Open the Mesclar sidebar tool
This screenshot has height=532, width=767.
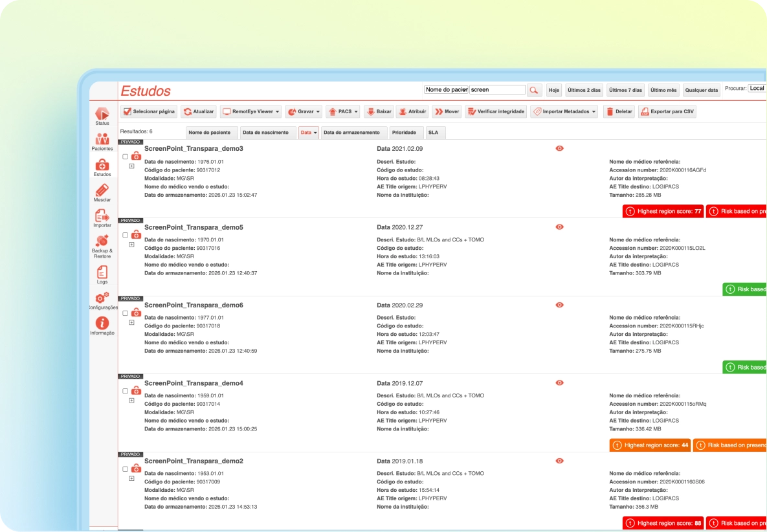102,193
